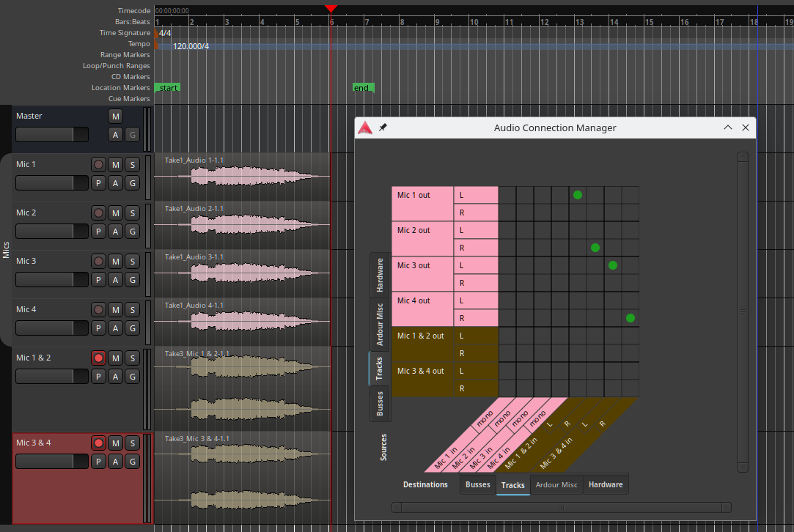The height and width of the screenshot is (532, 794).
Task: Pin the Audio Connection Manager window
Action: pos(383,128)
